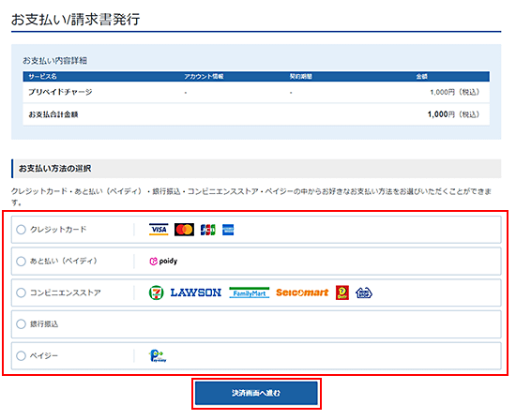
Task: Click the VISA card logo
Action: (x=159, y=230)
